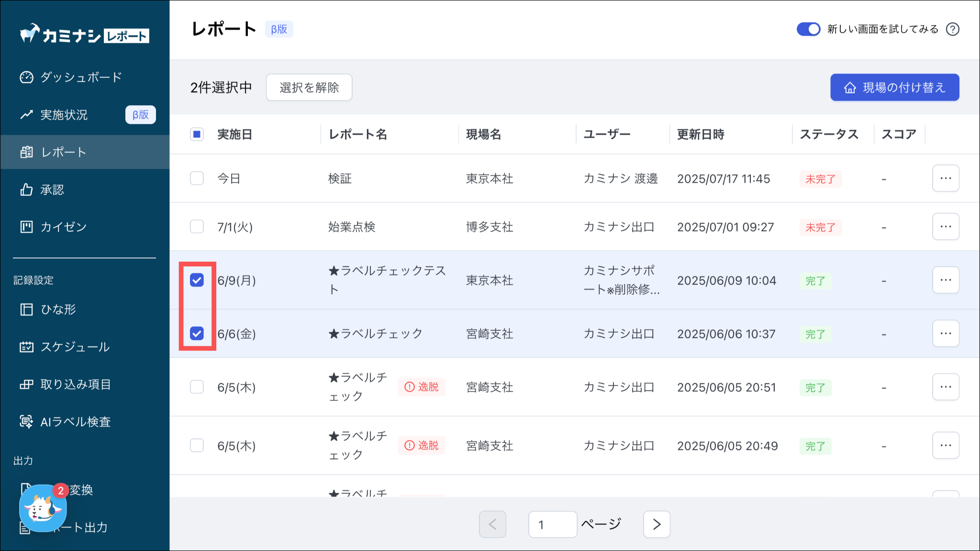Screen dimensions: 980x551
Task: Open more options for 検証 row
Action: pos(945,178)
